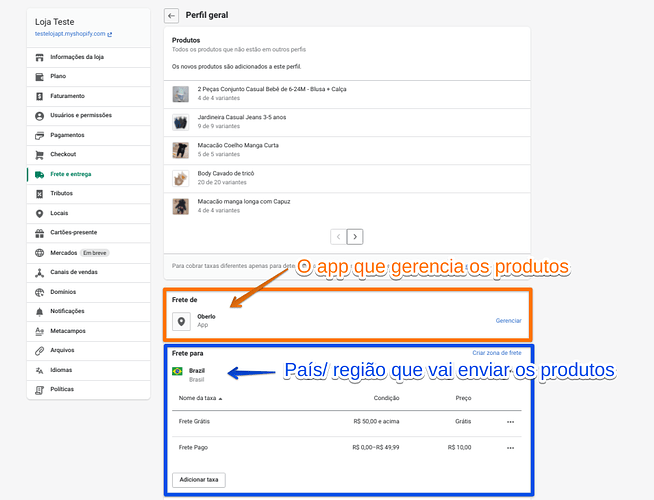Click the Arquivos paperclip icon
The image size is (654, 500).
pos(40,351)
